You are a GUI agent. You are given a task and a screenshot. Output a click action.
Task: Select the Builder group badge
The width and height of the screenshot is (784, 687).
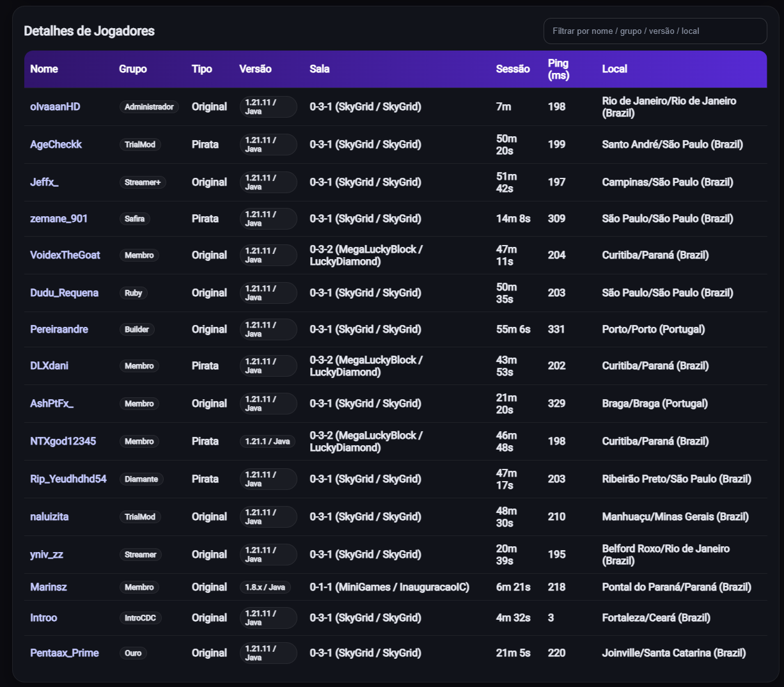coord(137,329)
